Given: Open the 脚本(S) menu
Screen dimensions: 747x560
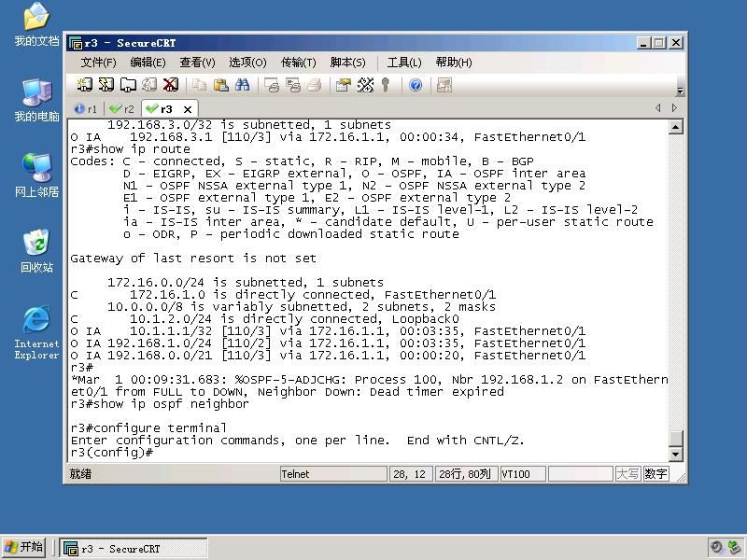Looking at the screenshot, I should [347, 63].
